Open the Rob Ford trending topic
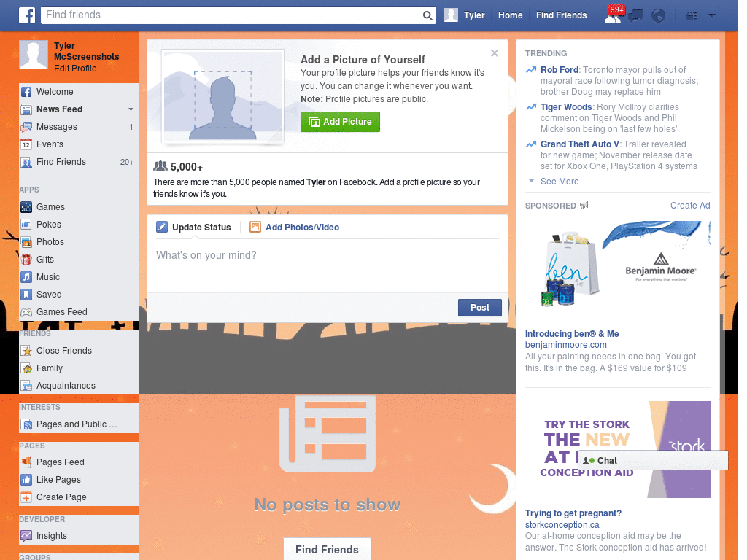 click(560, 70)
